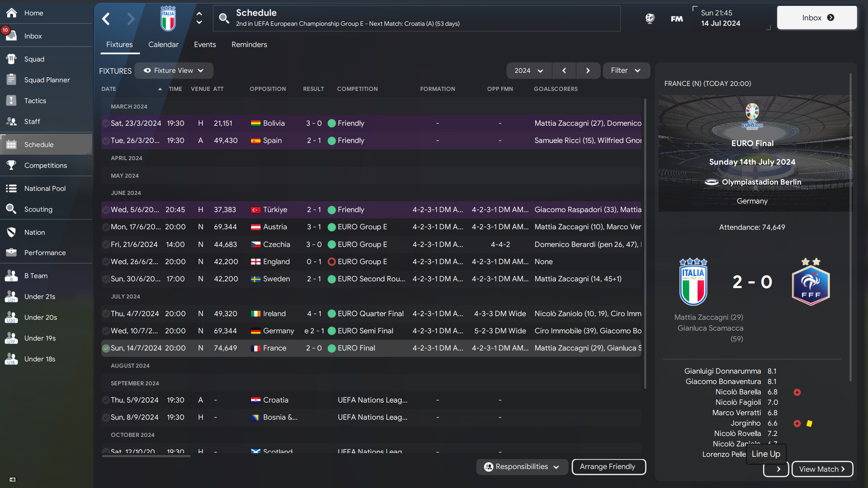Viewport: 868px width, 488px height.
Task: Go forward with the right arrow
Action: (131, 19)
